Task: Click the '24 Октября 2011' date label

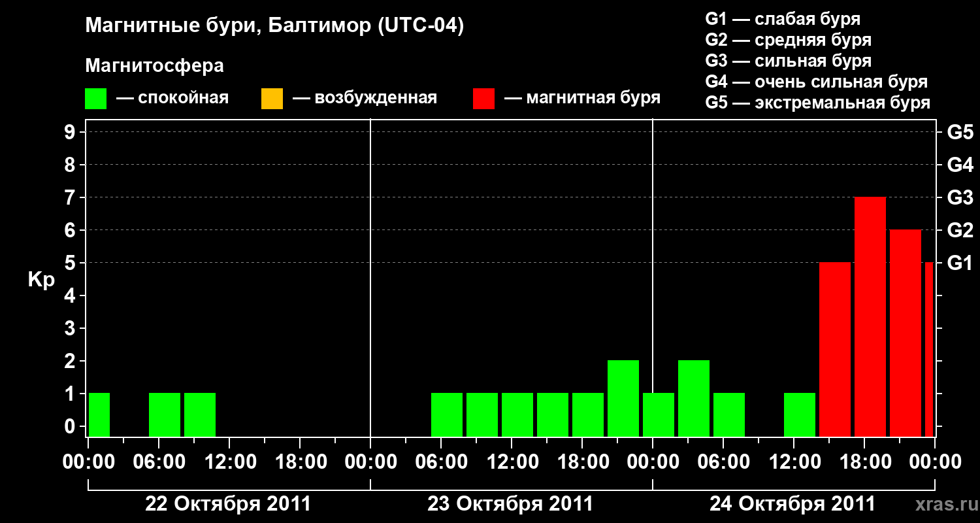Action: click(792, 504)
